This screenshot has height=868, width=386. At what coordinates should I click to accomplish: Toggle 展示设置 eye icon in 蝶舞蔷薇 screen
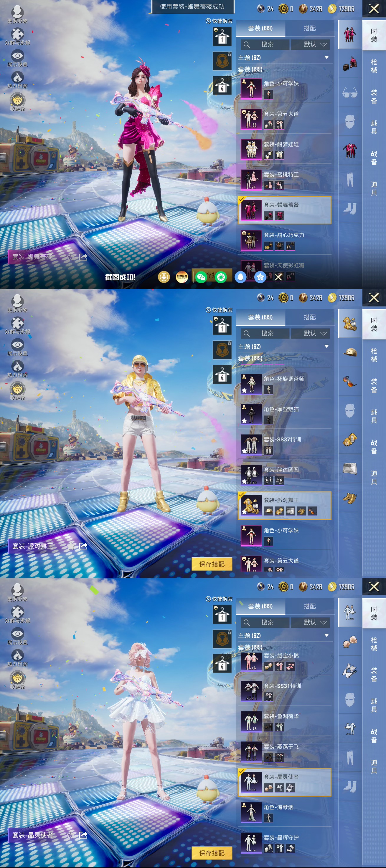point(17,55)
